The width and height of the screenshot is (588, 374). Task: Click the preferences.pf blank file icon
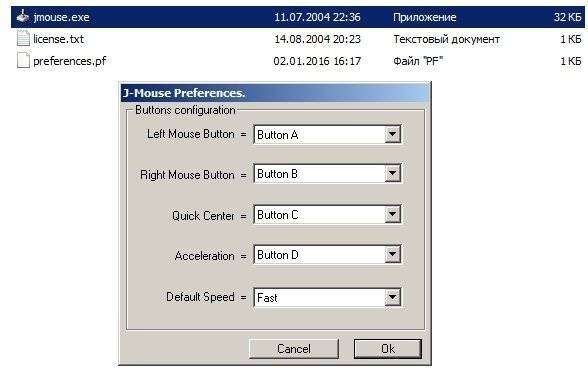coord(23,60)
